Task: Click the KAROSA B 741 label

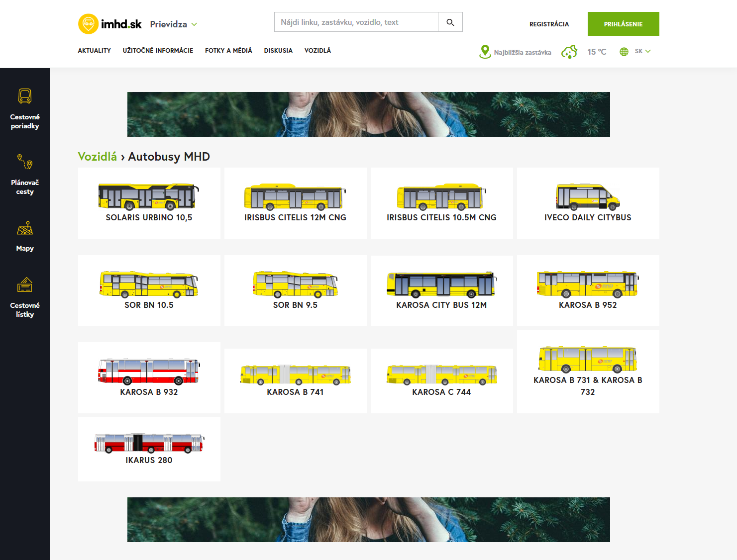Action: (295, 392)
